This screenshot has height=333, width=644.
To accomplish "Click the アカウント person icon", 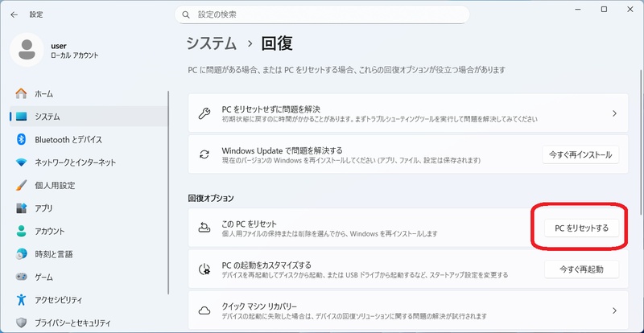I will pyautogui.click(x=22, y=231).
